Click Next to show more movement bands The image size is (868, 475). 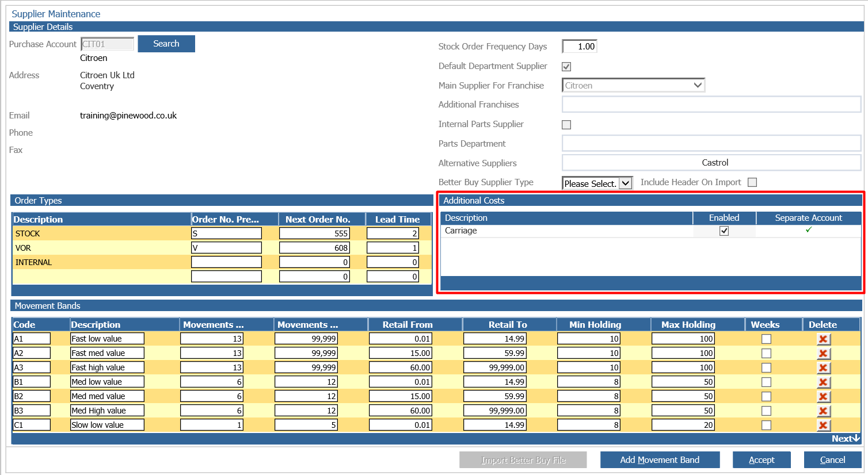pos(845,439)
